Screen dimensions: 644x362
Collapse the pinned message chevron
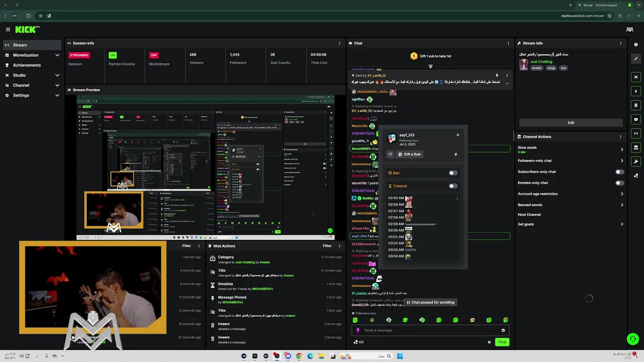[x=507, y=83]
